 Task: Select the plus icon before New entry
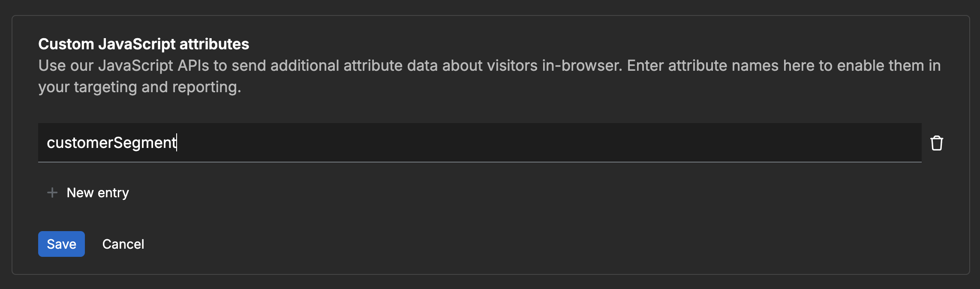(x=52, y=193)
